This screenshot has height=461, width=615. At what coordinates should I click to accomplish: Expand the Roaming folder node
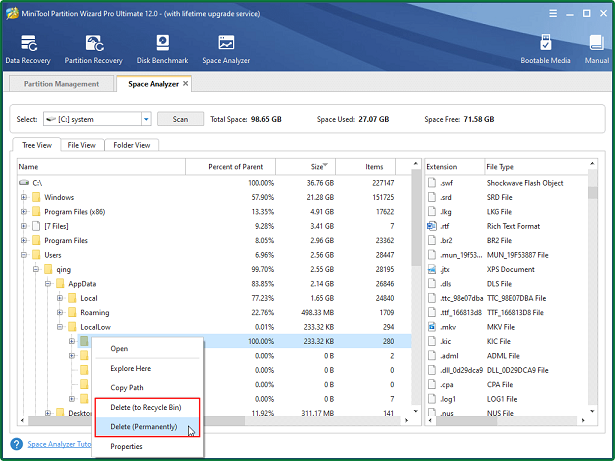pyautogui.click(x=60, y=312)
